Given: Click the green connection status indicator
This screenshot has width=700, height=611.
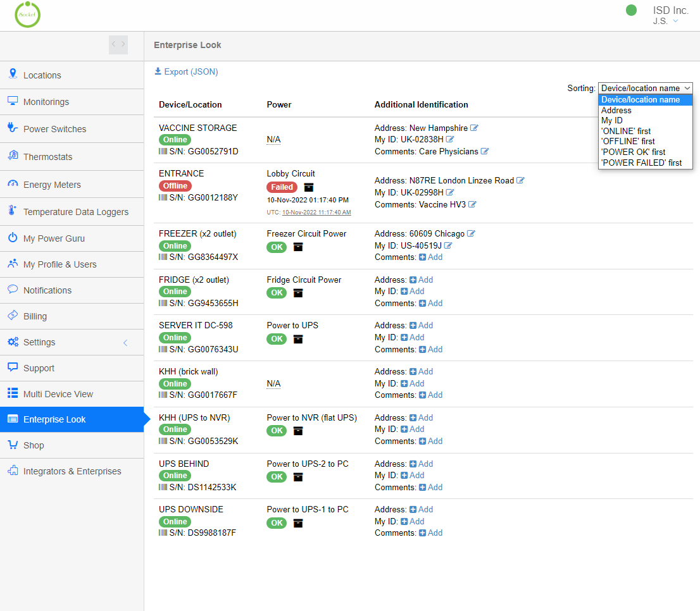Looking at the screenshot, I should point(631,10).
